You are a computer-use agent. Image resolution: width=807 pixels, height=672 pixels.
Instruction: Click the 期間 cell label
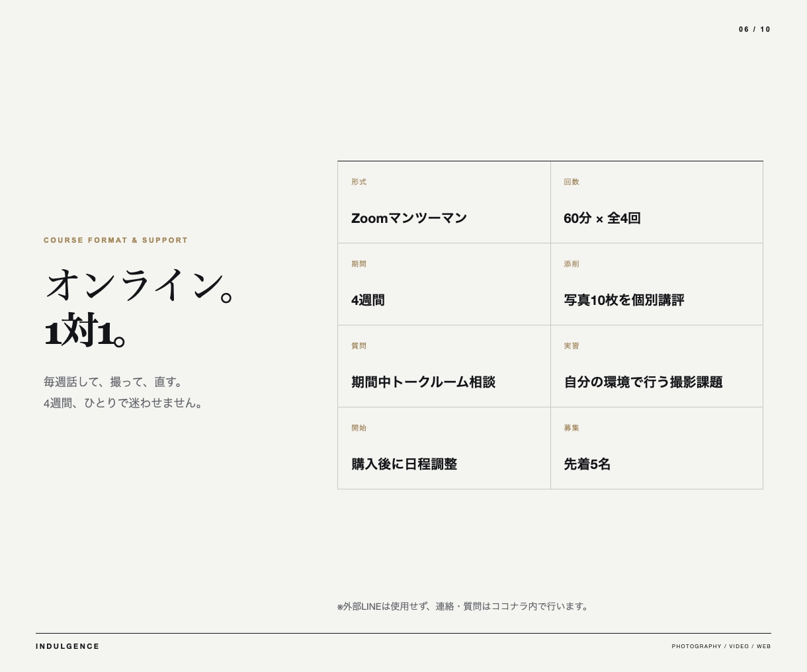pos(359,264)
